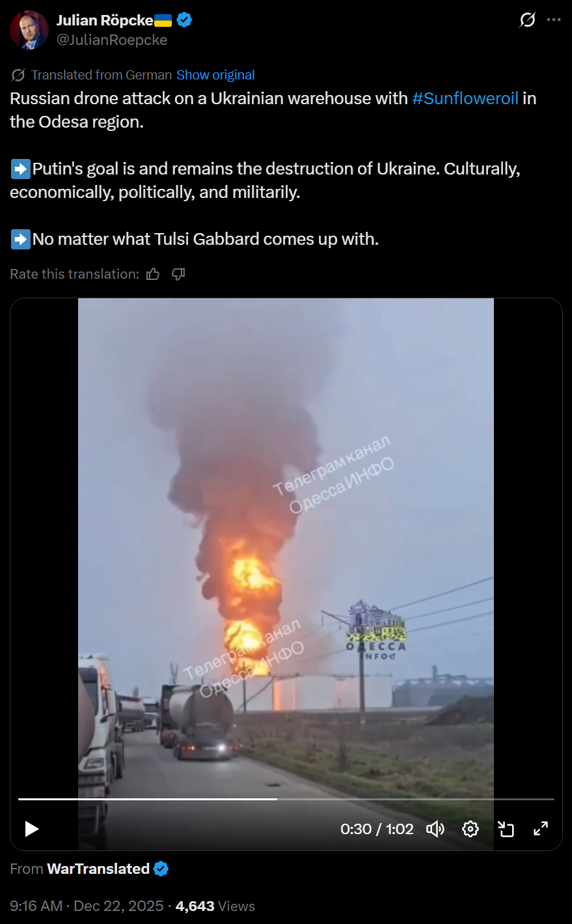This screenshot has height=924, width=572.
Task: Enable picture-in-picture mode icon
Action: [506, 829]
